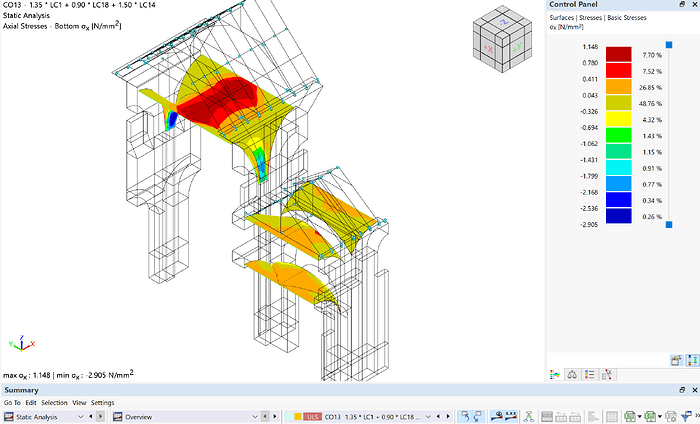Click the blue funnel filter icon
This screenshot has width=700, height=424.
[686, 416]
